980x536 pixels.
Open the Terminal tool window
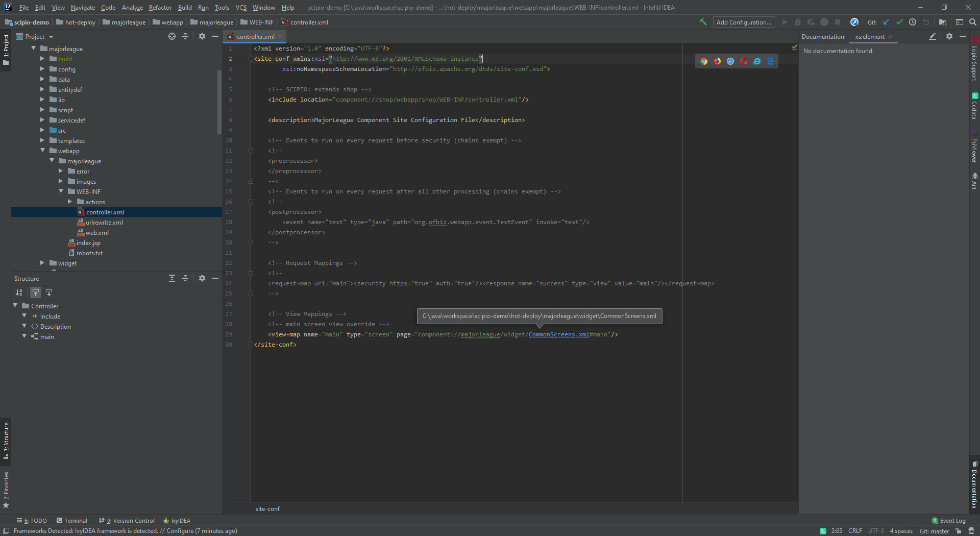pos(72,521)
